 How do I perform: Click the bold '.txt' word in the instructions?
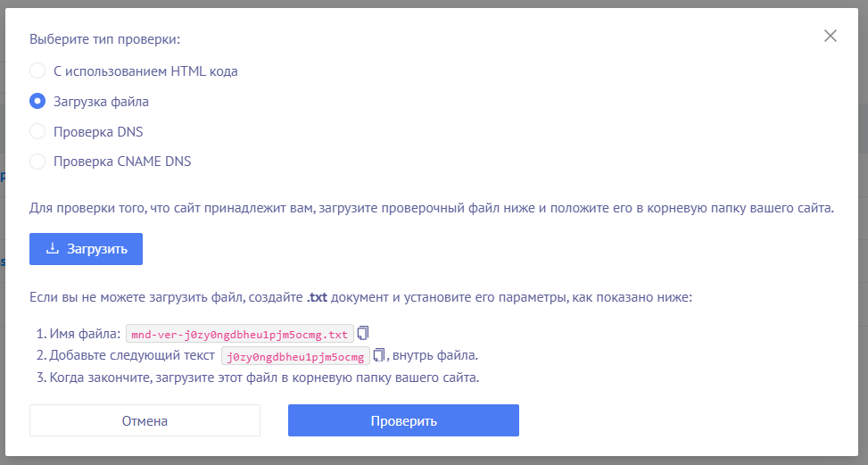coord(319,297)
